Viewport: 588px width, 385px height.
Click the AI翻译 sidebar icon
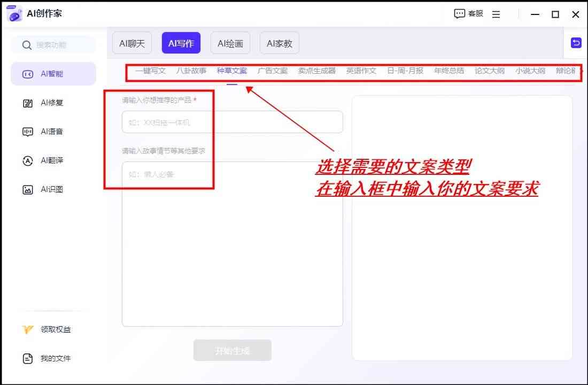point(28,161)
